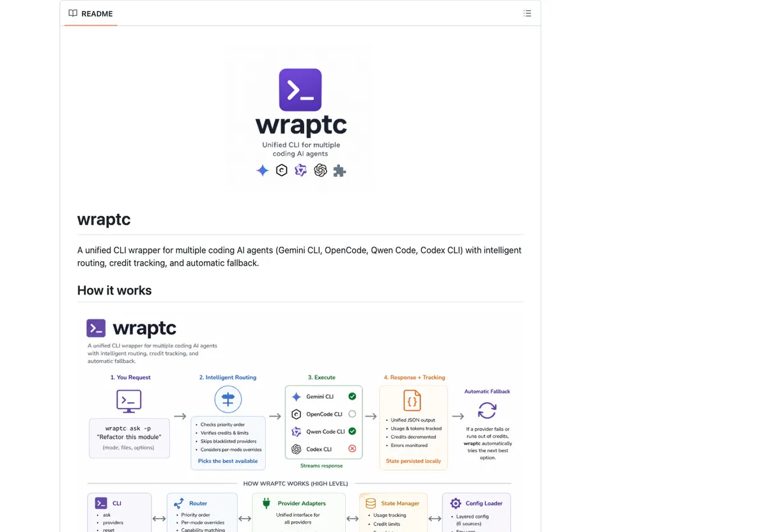Click the arrow between You Request and Intelligent Routing
The image size is (767, 532).
click(x=180, y=416)
